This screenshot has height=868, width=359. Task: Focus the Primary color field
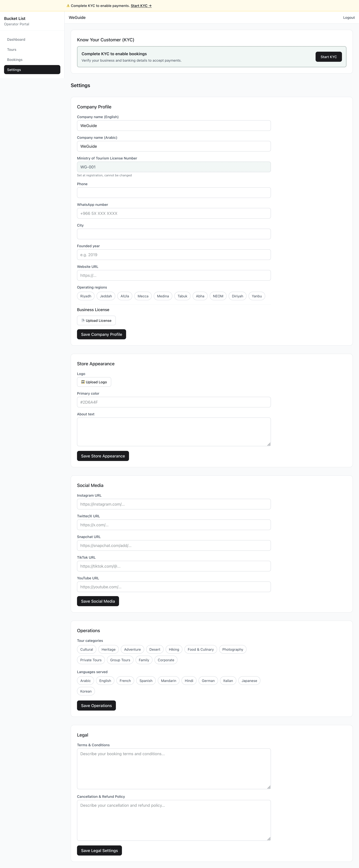point(174,402)
